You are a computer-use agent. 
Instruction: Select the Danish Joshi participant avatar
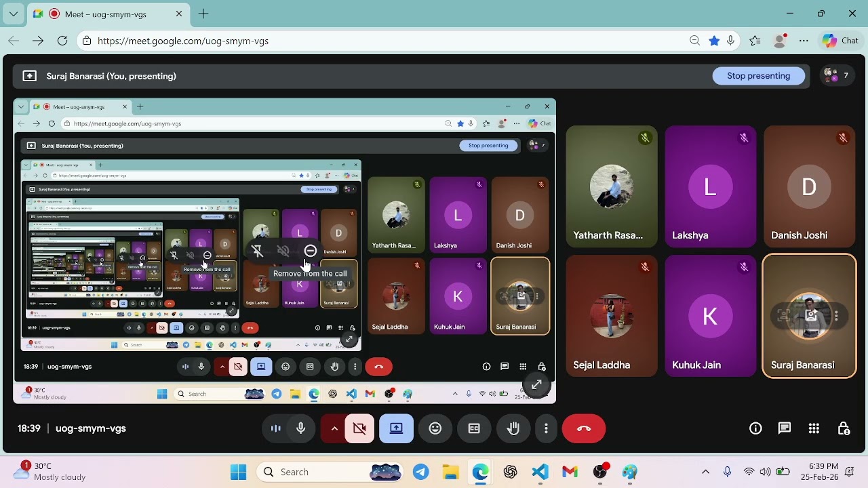pos(809,186)
